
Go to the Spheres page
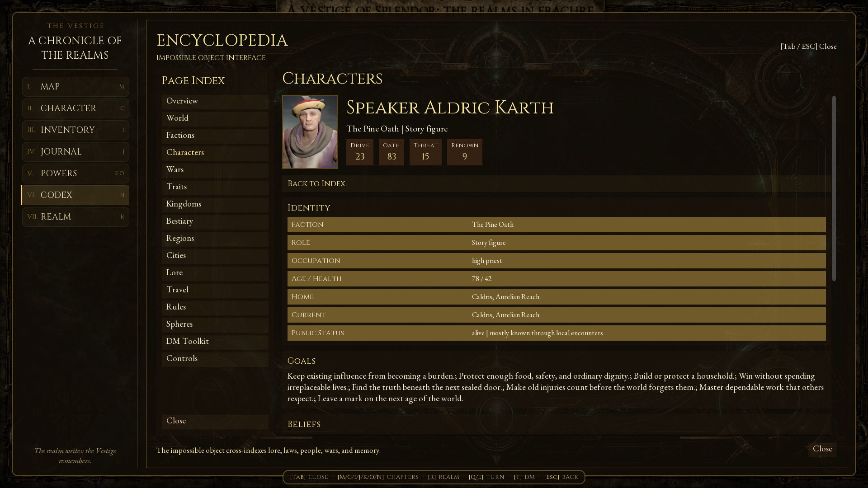pos(215,324)
